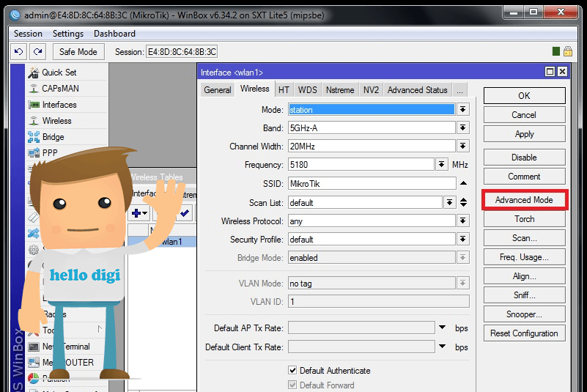The height and width of the screenshot is (392, 587).
Task: Toggle the Safe Mode button
Action: [78, 52]
